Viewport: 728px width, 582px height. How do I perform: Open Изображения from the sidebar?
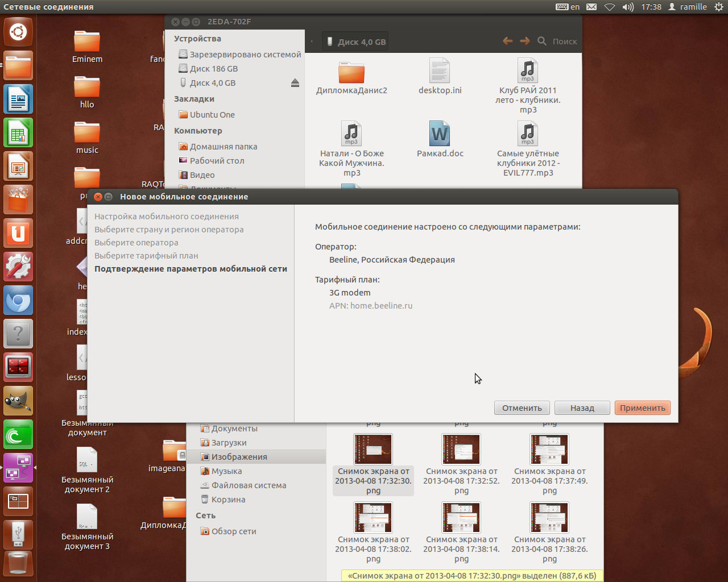[x=239, y=456]
